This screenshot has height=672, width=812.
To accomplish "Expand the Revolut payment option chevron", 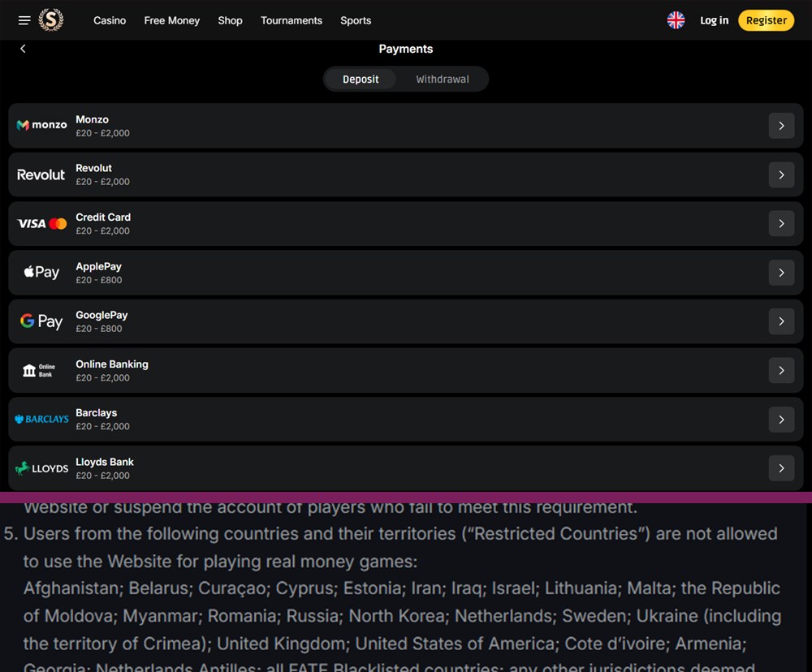I will [x=781, y=175].
